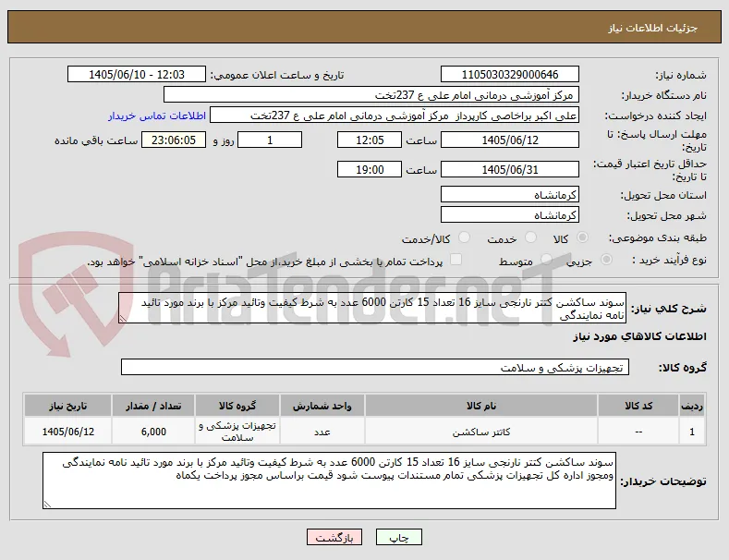Click the need date cell 1405/06/12
The image size is (729, 560).
(67, 432)
